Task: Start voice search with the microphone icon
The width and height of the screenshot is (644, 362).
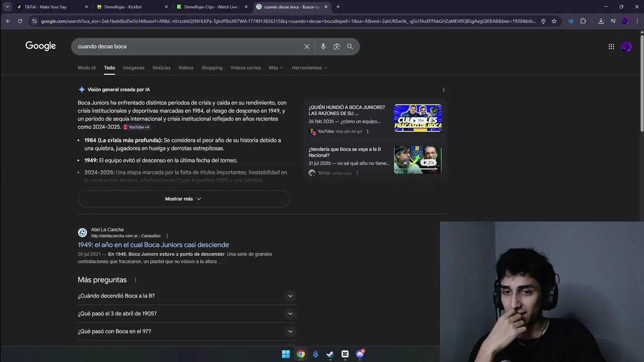Action: click(x=323, y=46)
